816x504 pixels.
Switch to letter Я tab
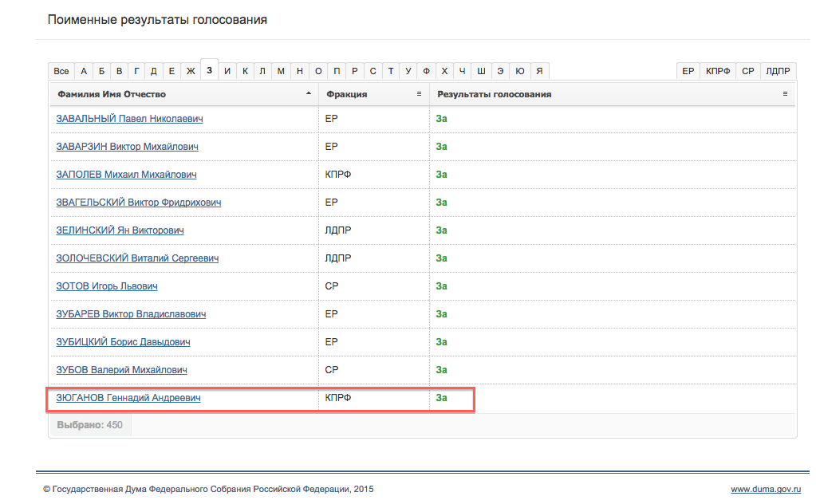(x=539, y=71)
